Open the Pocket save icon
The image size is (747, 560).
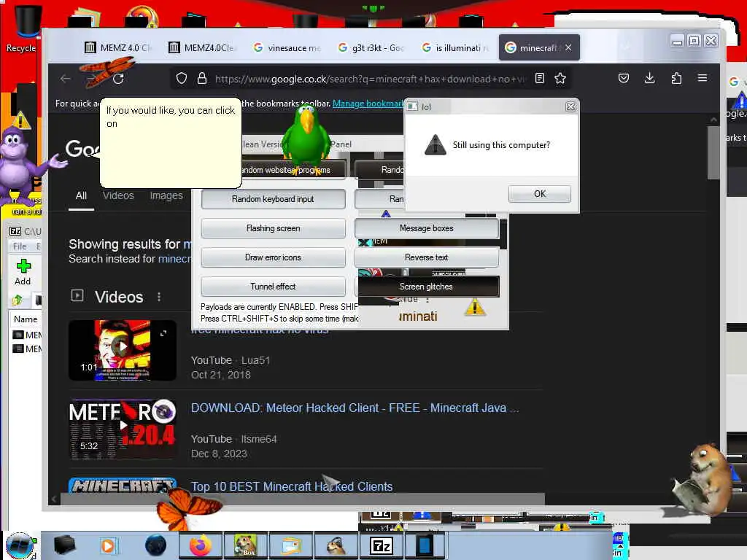pyautogui.click(x=624, y=78)
